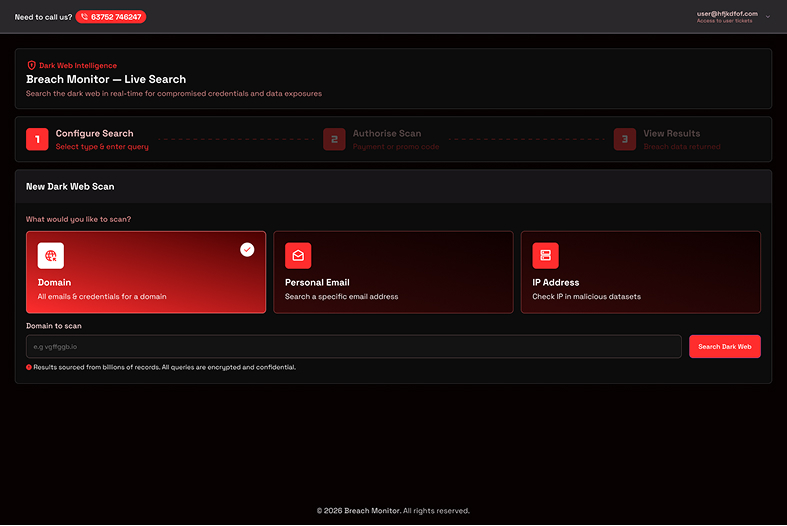The height and width of the screenshot is (526, 787).
Task: Click the 'Search a specific email address' description
Action: click(x=342, y=297)
